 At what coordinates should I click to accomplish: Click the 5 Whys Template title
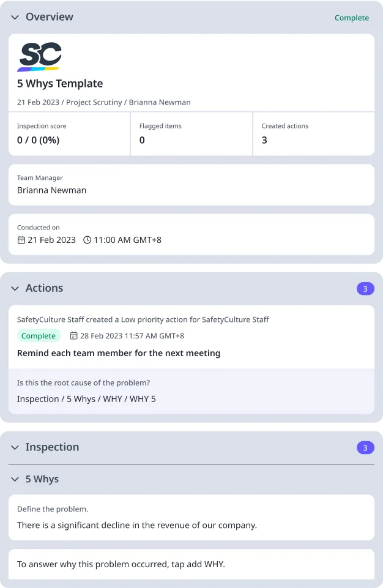pyautogui.click(x=60, y=84)
